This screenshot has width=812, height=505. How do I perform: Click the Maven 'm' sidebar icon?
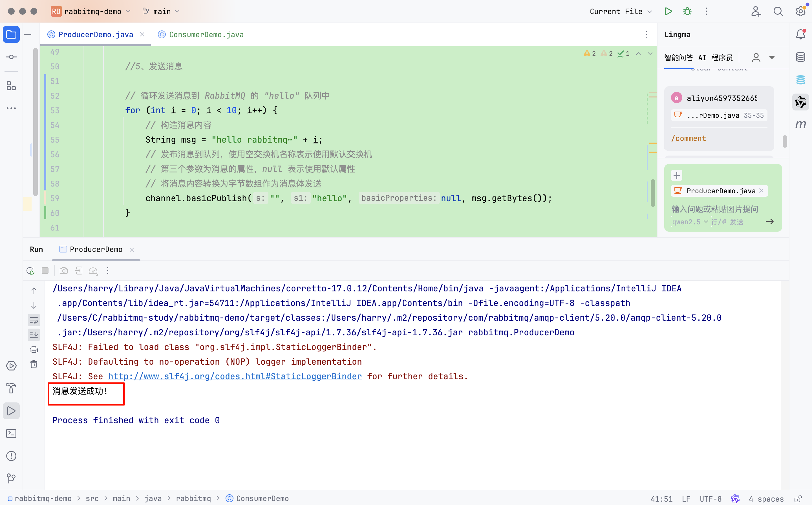800,125
